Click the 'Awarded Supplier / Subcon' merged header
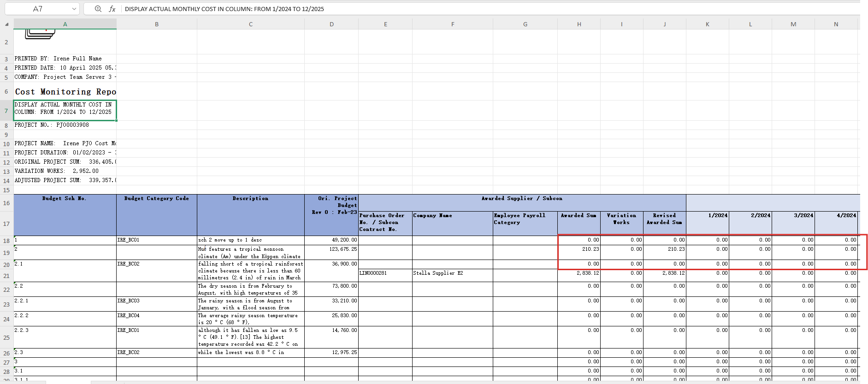This screenshot has width=868, height=384. pyautogui.click(x=522, y=203)
